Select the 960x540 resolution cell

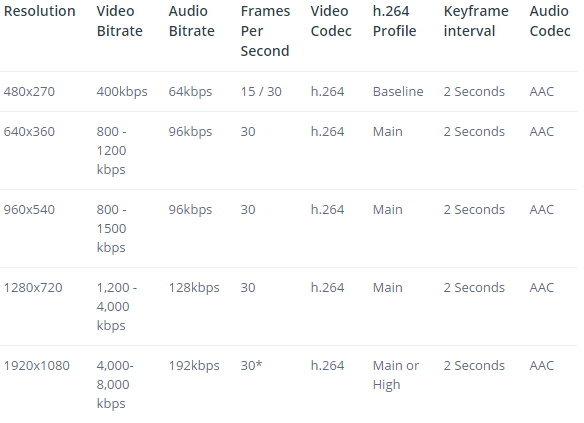(x=29, y=210)
